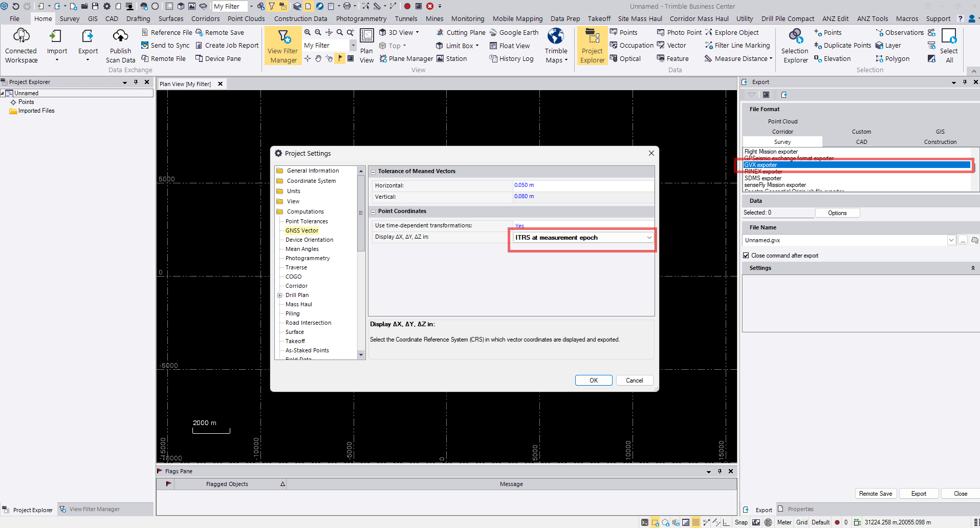Screen dimensions: 980x528
Task: Toggle auto-hide pin on Flags Pane
Action: (x=720, y=471)
